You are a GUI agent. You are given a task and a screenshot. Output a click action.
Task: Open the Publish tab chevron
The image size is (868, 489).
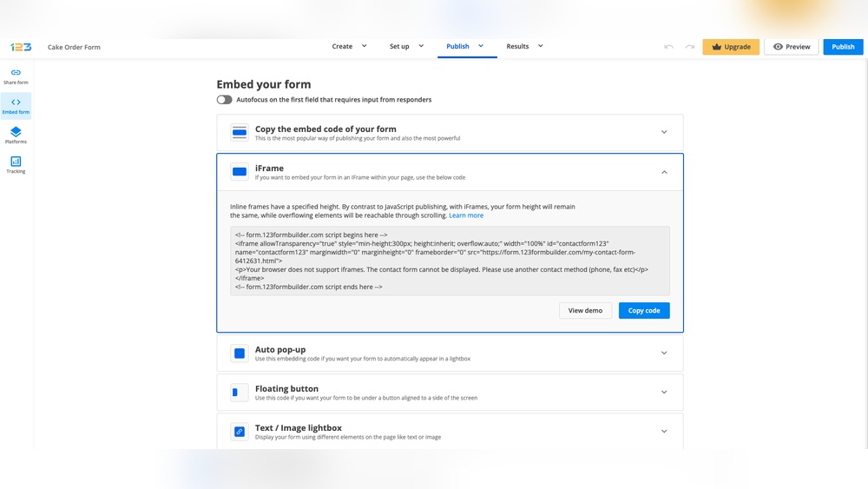tap(481, 46)
